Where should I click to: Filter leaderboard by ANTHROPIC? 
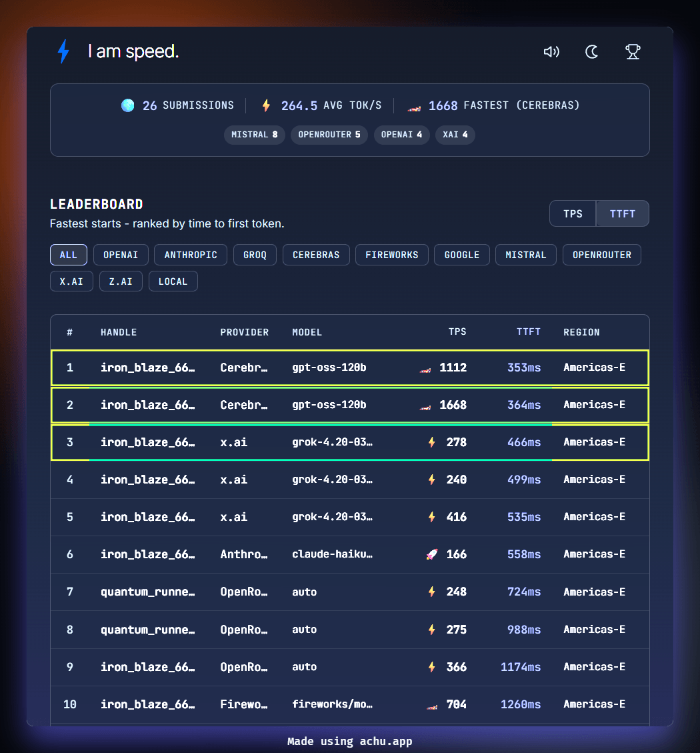(x=191, y=255)
